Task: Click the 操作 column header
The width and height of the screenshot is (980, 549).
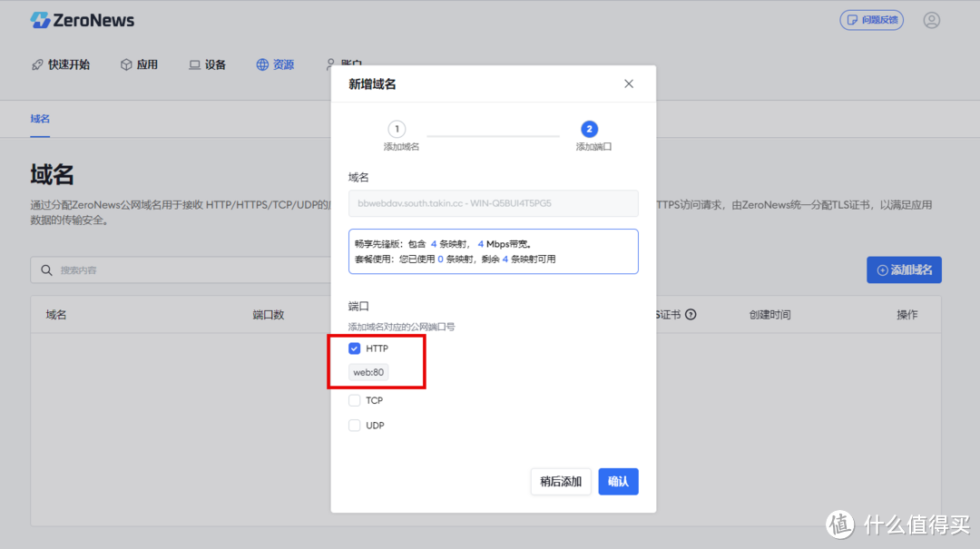Action: 906,315
